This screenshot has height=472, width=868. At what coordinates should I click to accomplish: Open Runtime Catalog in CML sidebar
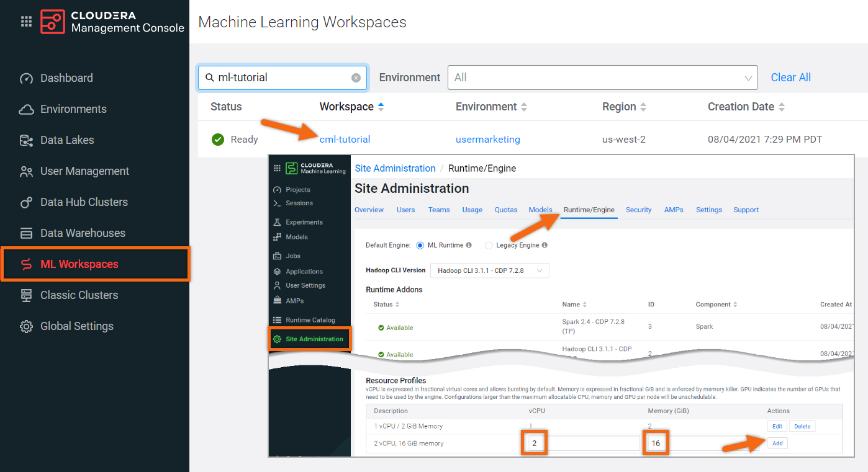(310, 320)
